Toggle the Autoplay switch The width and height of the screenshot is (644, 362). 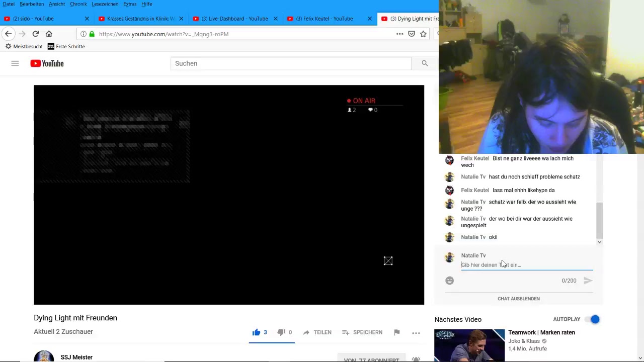593,319
